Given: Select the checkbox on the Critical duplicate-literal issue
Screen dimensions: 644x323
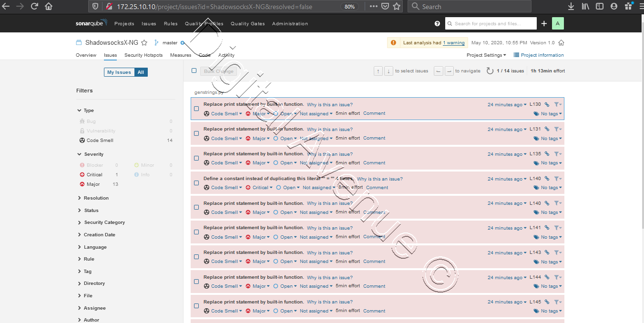Looking at the screenshot, I should pyautogui.click(x=196, y=182).
